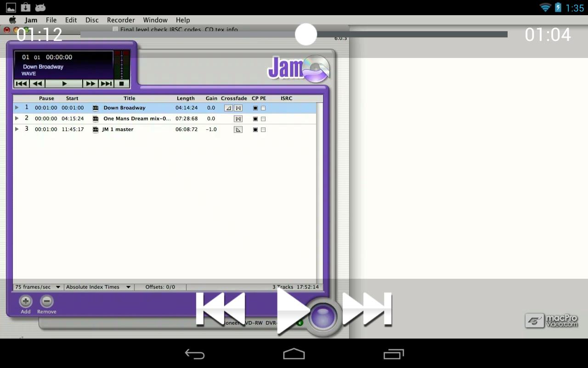Image resolution: width=588 pixels, height=368 pixels.
Task: Open the Apple menu
Action: tap(13, 20)
